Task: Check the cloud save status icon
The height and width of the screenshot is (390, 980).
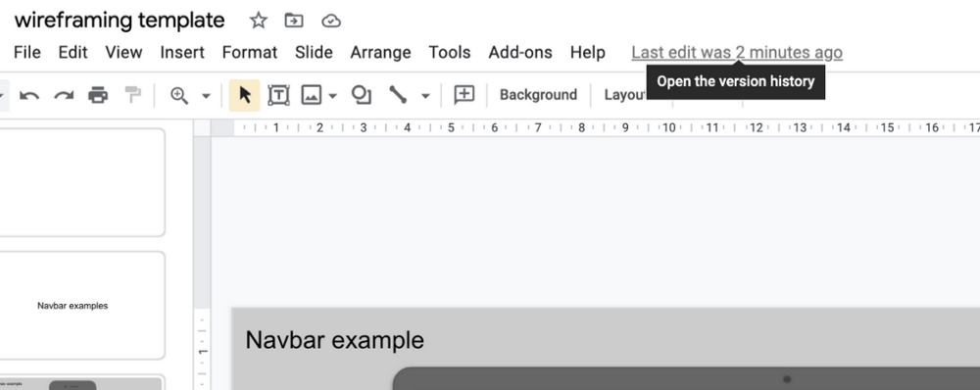Action: [330, 22]
